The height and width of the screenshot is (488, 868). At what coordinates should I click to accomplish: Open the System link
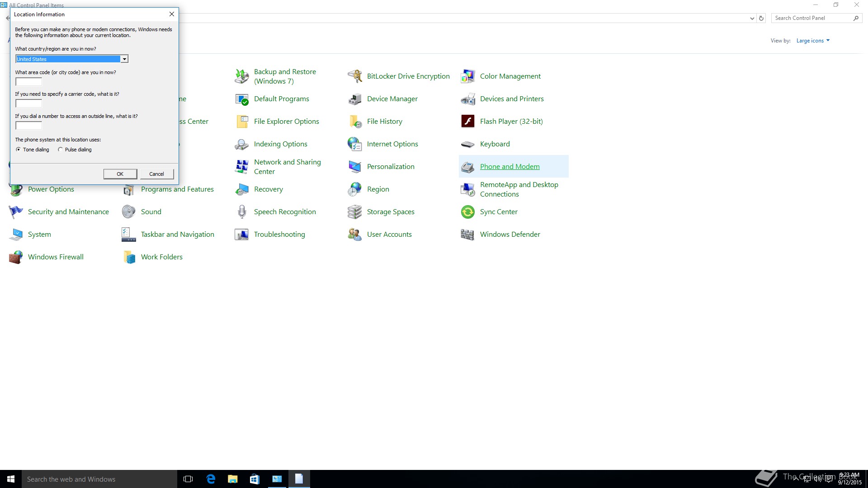39,235
